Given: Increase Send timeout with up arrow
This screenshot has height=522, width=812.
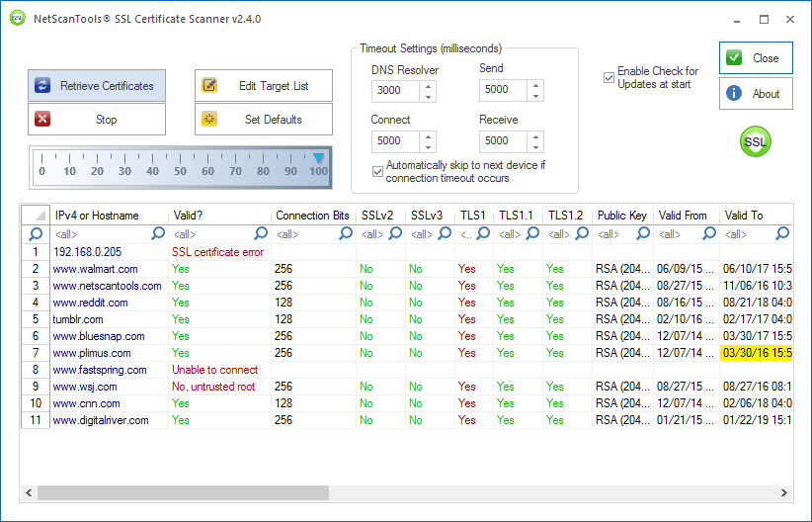Looking at the screenshot, I should (x=535, y=84).
